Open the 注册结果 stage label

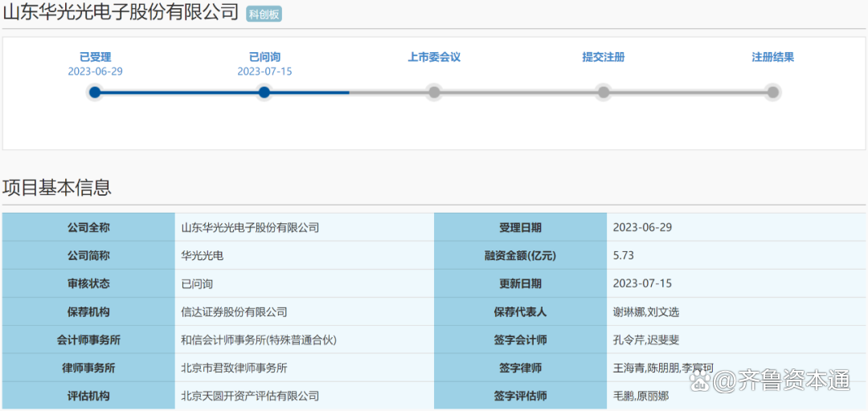tap(772, 57)
